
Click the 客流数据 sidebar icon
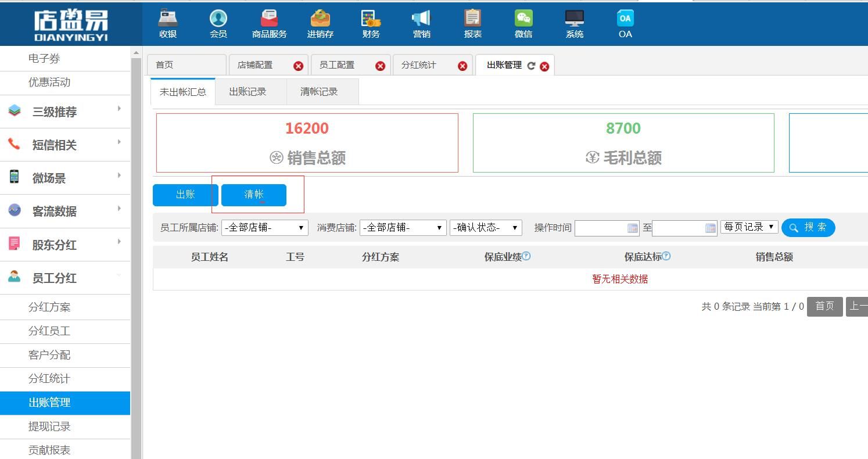[x=15, y=210]
